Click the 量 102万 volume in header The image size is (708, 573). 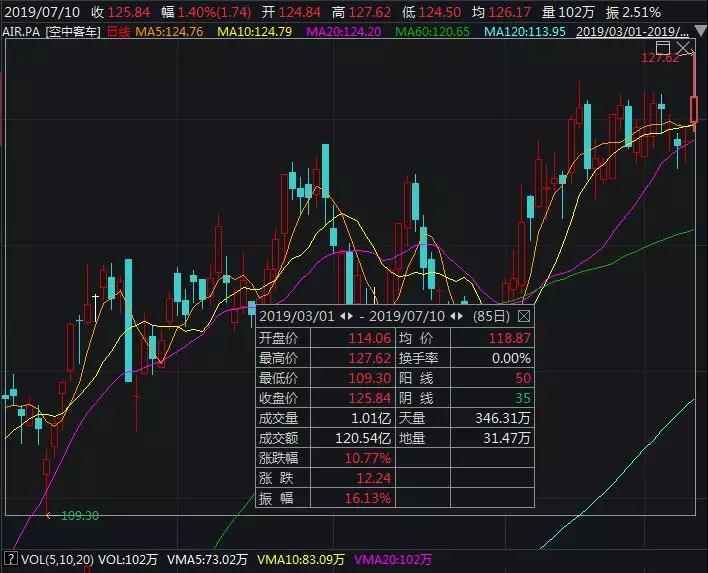pyautogui.click(x=568, y=12)
